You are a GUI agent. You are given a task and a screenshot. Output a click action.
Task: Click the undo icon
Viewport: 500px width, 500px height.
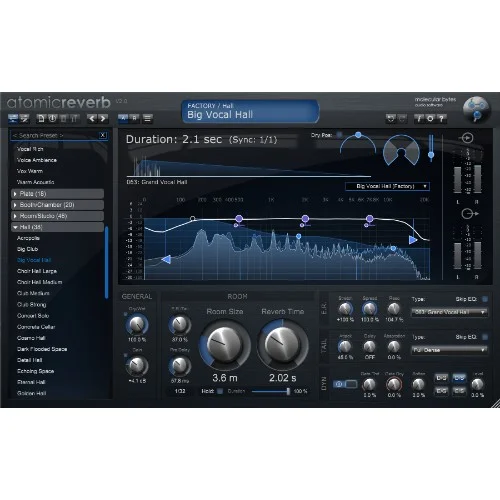click(x=390, y=118)
